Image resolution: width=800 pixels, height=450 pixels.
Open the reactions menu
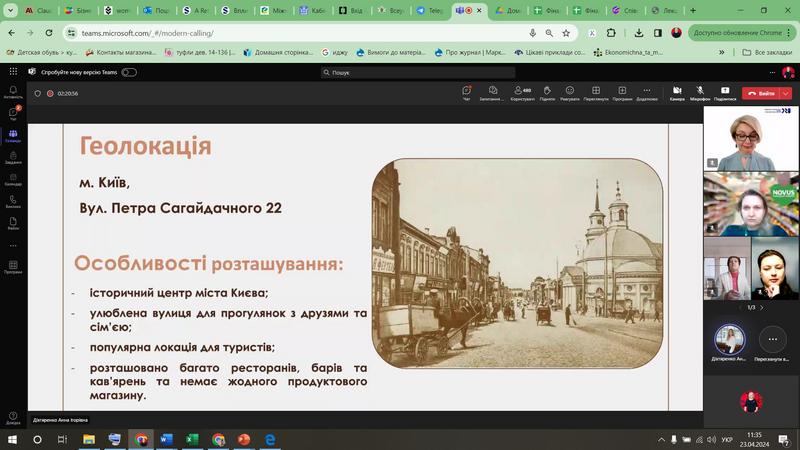pos(570,93)
